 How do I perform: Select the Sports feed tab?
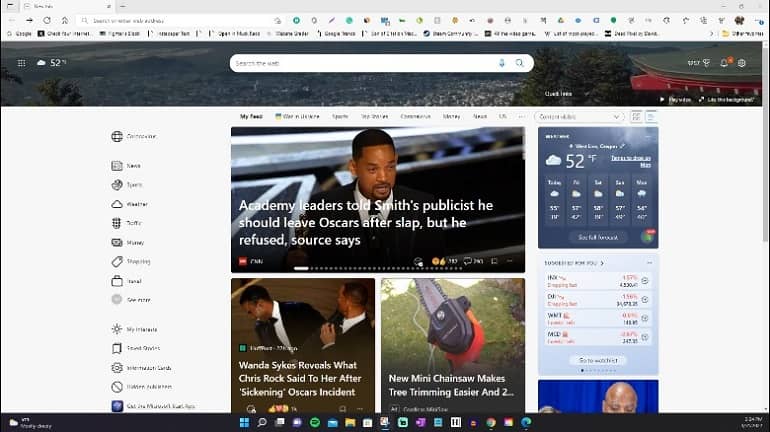[x=340, y=117]
